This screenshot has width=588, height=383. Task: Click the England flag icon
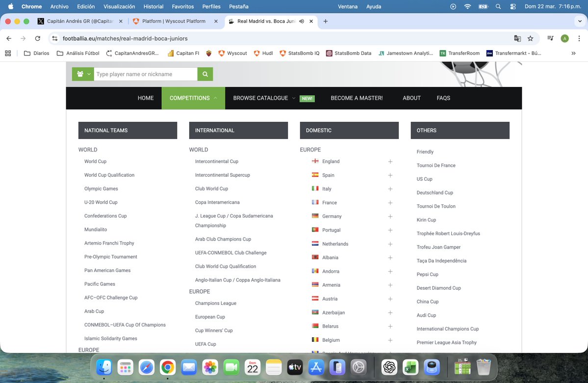(x=315, y=161)
